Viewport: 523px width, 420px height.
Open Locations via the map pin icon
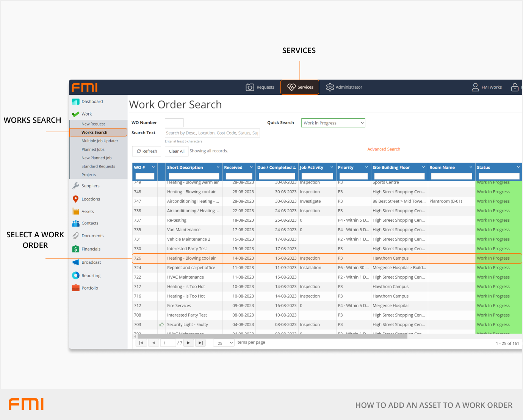click(76, 199)
